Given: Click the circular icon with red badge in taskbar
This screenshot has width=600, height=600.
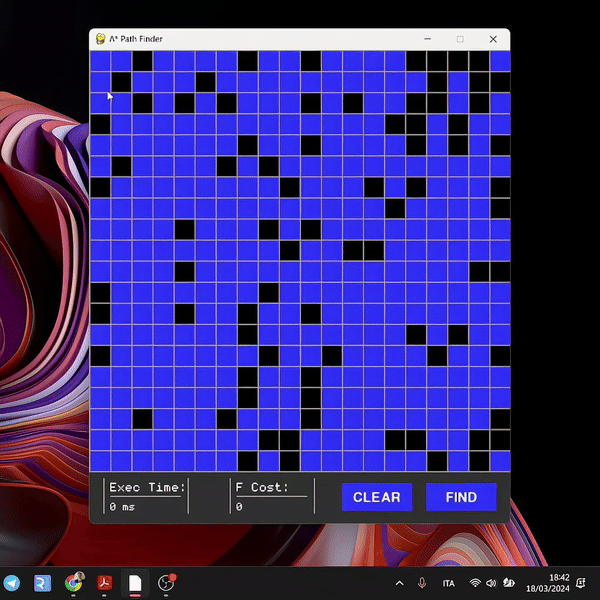Looking at the screenshot, I should click(166, 583).
